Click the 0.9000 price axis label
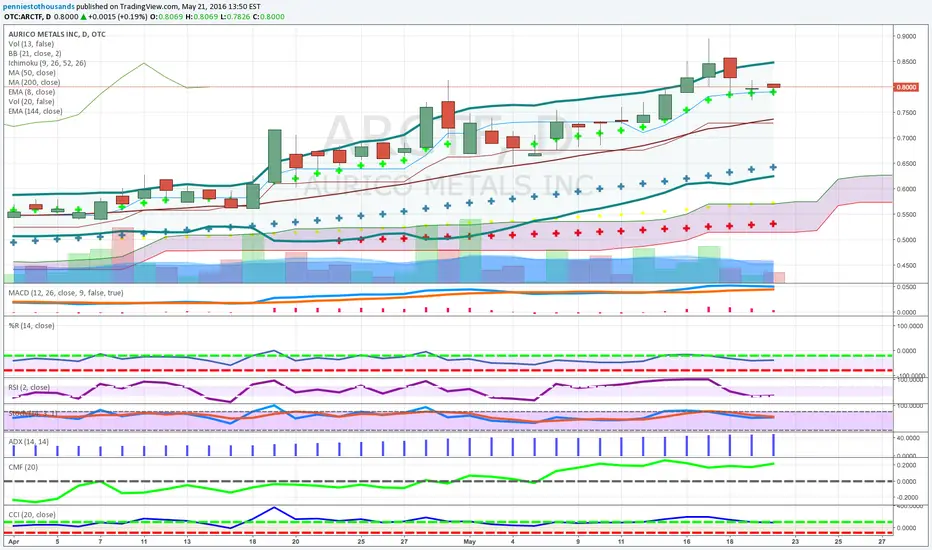932x550 pixels. click(906, 36)
